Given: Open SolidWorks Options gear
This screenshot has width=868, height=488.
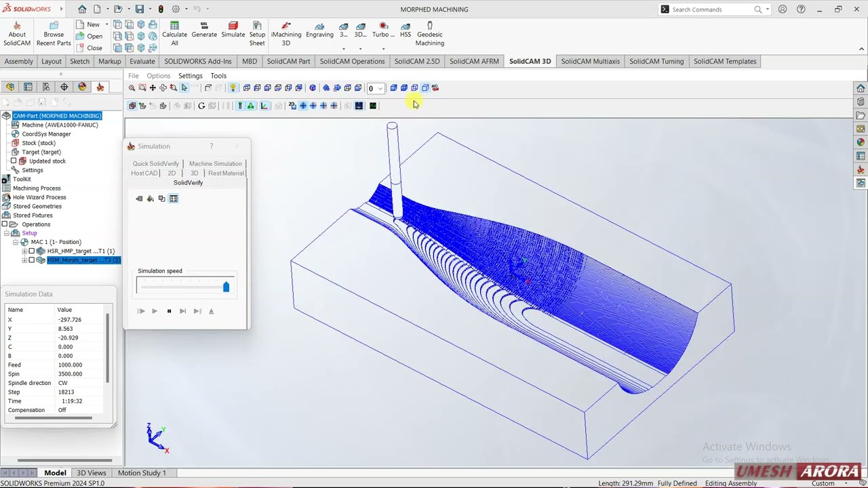Looking at the screenshot, I should tap(176, 9).
